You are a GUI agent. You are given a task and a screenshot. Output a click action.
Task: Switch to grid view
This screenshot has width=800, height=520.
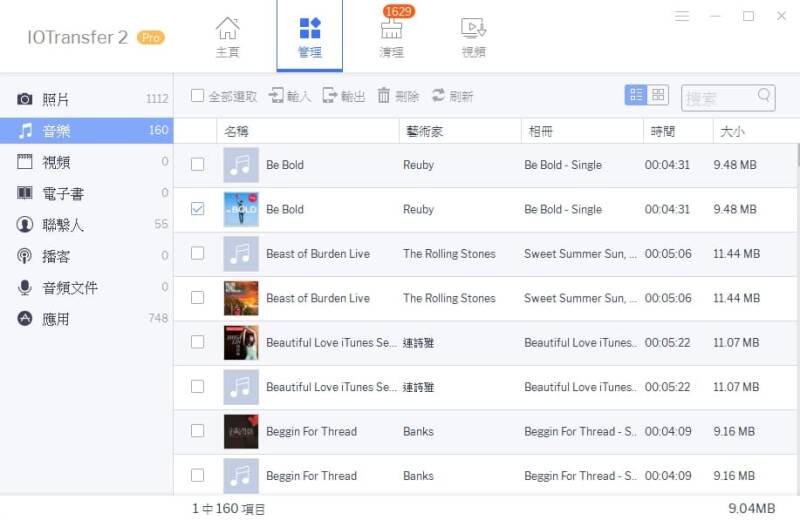point(658,95)
